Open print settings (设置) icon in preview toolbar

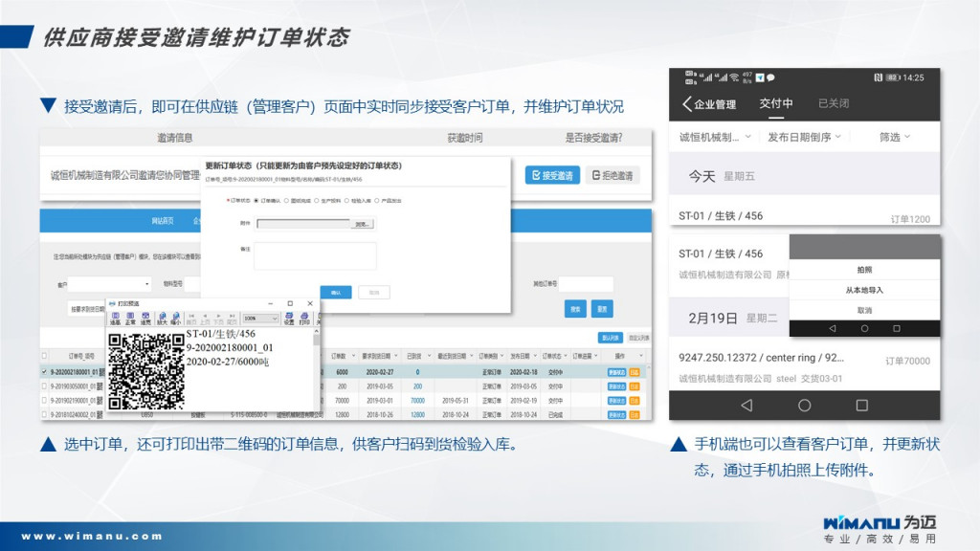pyautogui.click(x=289, y=319)
